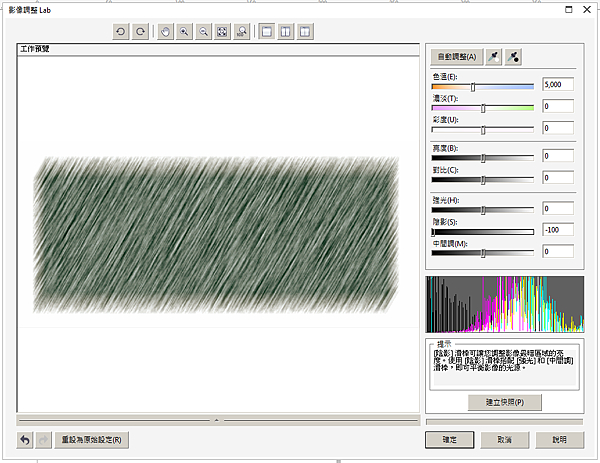Click the 陰影(S) shadows value field
Screen dimensions: 600x463
pos(558,230)
